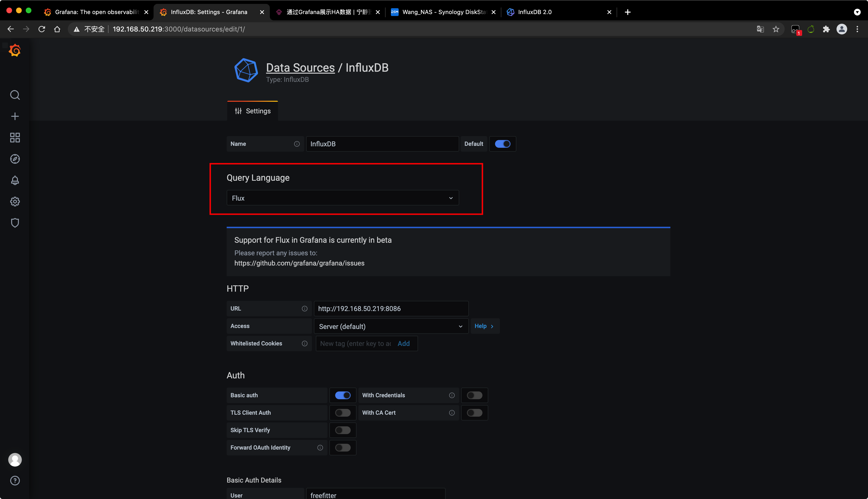868x499 pixels.
Task: Switch to the Wang_NAS Synology tab
Action: 444,12
